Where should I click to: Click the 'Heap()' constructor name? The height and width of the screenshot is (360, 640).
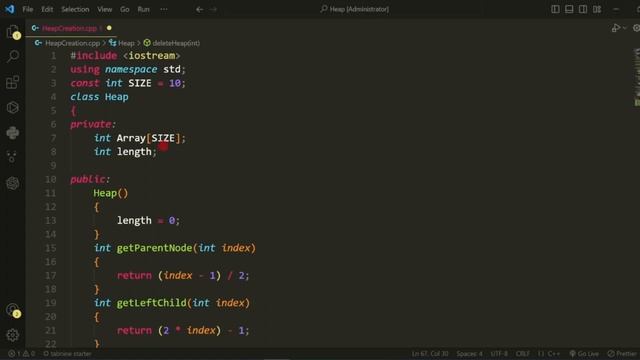point(111,193)
